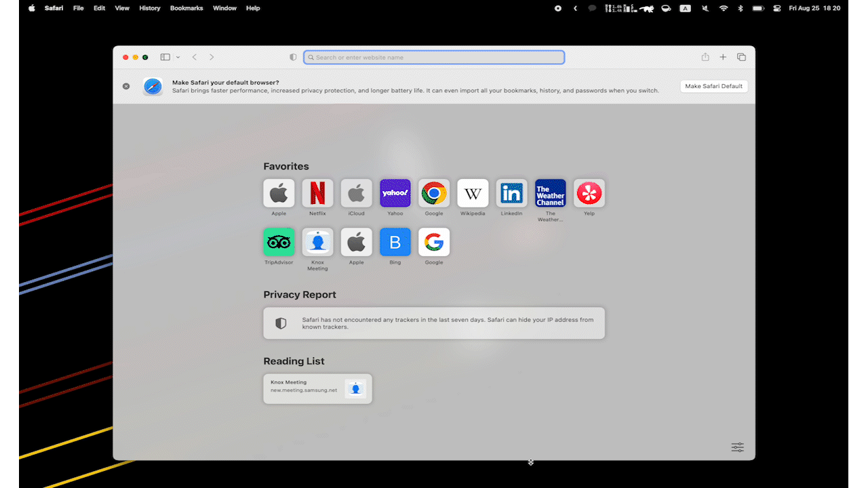This screenshot has height=488, width=868.
Task: Open the Google 'G' favorite in the second row
Action: point(434,242)
